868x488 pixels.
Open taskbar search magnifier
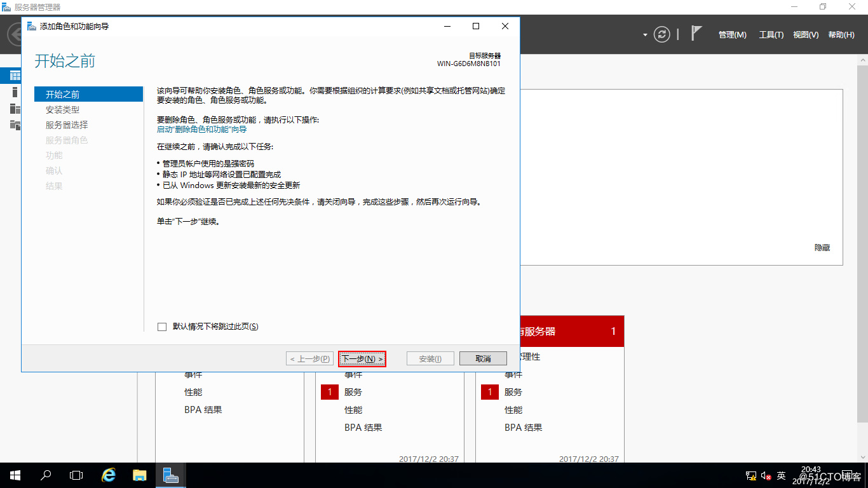click(46, 475)
